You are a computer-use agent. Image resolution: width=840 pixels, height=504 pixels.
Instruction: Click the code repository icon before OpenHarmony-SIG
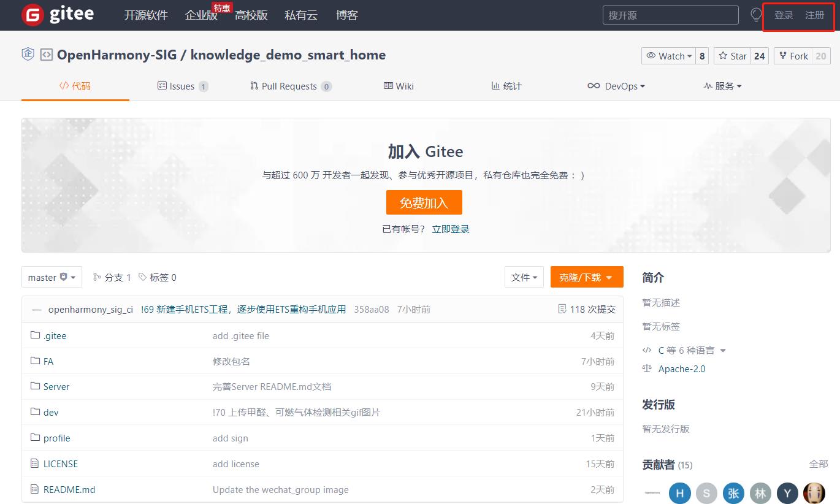pos(46,55)
